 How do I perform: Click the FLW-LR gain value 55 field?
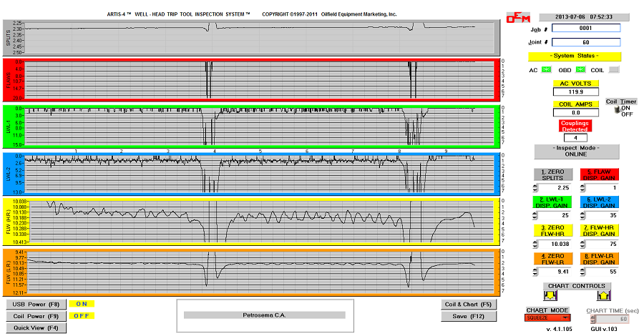pos(602,272)
